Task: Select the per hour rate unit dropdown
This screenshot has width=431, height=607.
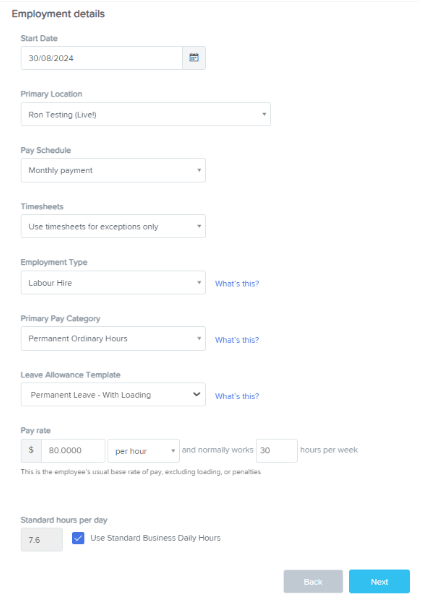Action: pyautogui.click(x=143, y=451)
